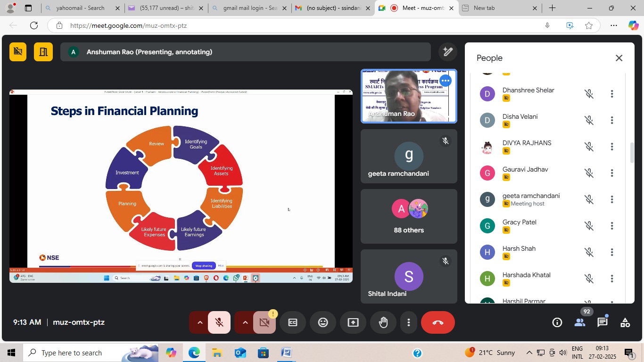Click the second yellow door-style icon

[x=43, y=52]
